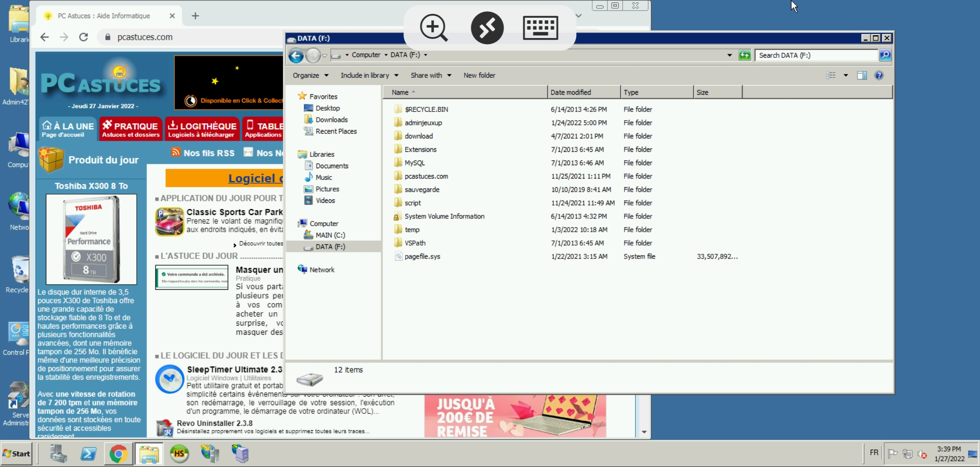This screenshot has height=467, width=980.
Task: Open the Share with menu
Action: (x=431, y=75)
